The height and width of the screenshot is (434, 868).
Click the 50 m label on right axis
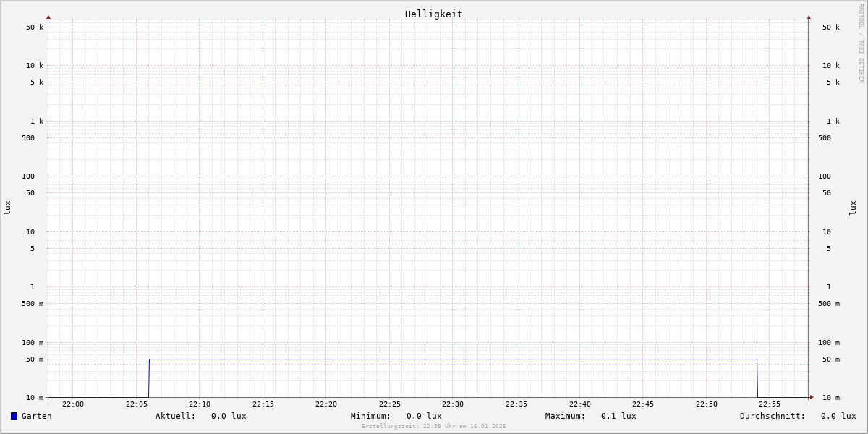[x=831, y=359]
